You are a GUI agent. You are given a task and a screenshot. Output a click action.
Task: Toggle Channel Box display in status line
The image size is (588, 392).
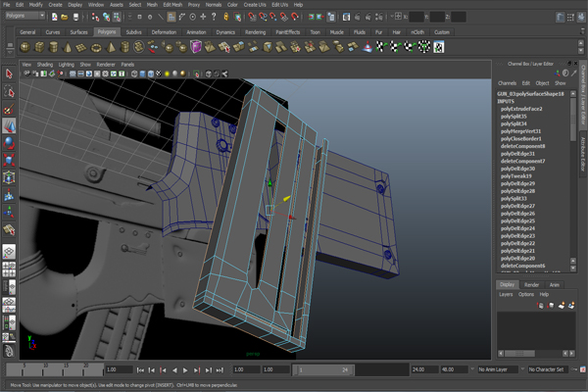coord(582,17)
